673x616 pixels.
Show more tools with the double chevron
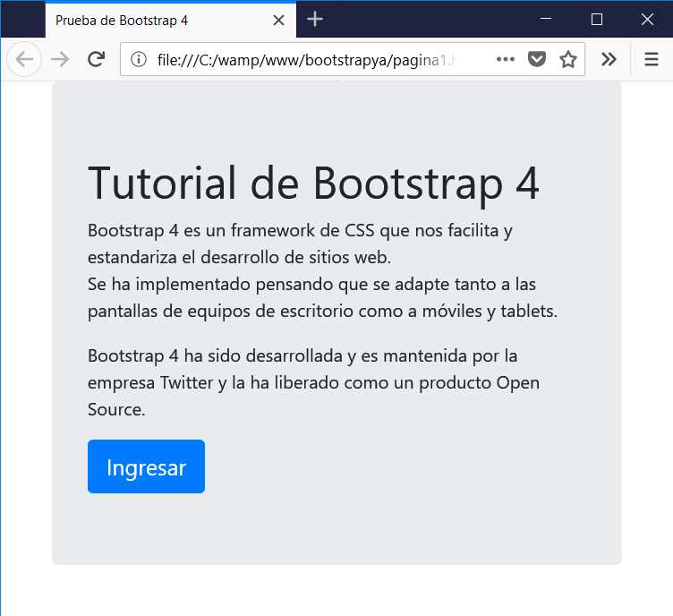point(609,59)
